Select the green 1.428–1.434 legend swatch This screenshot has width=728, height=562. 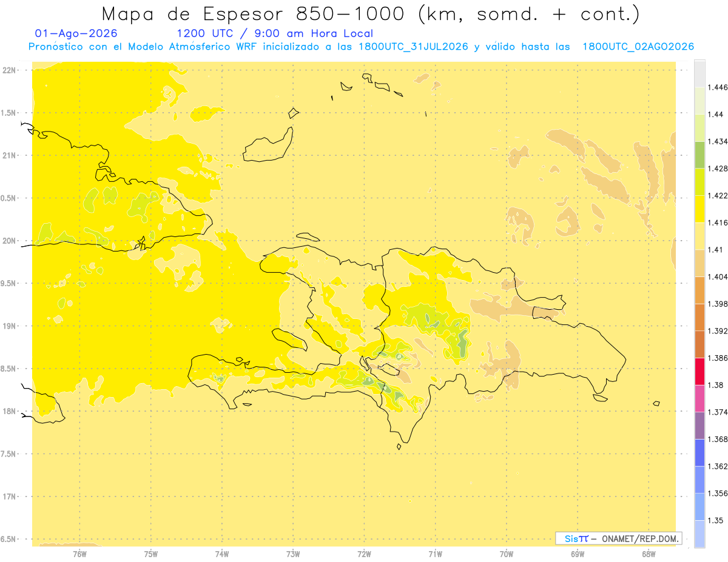point(699,155)
